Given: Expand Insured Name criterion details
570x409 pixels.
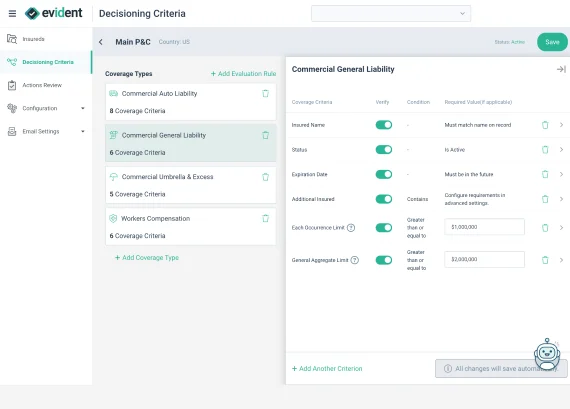Looking at the screenshot, I should point(561,125).
